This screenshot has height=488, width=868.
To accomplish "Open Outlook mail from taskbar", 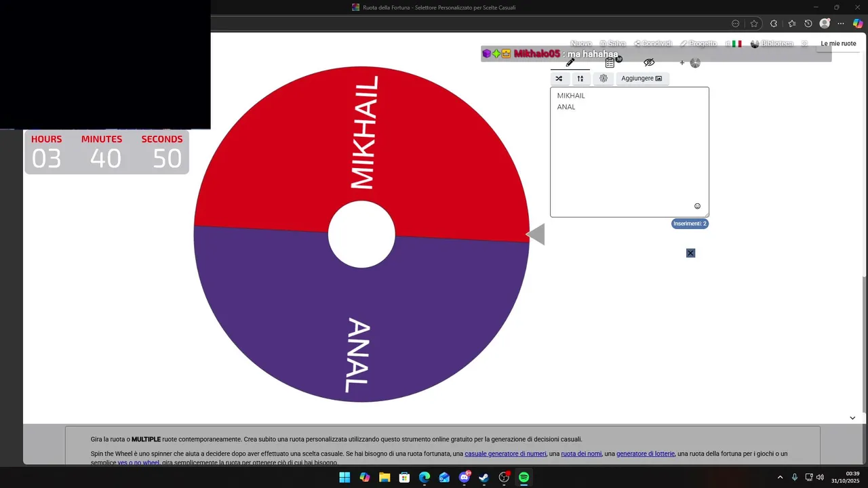I will 444,477.
